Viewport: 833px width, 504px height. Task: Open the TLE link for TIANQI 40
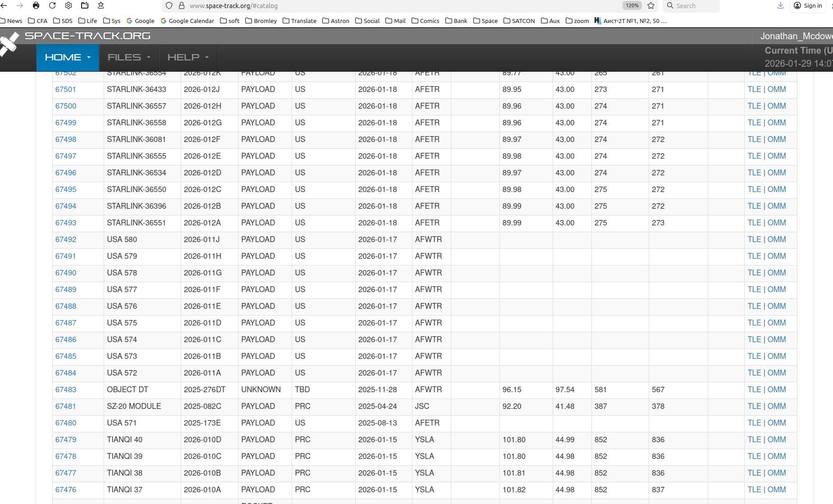pos(754,440)
